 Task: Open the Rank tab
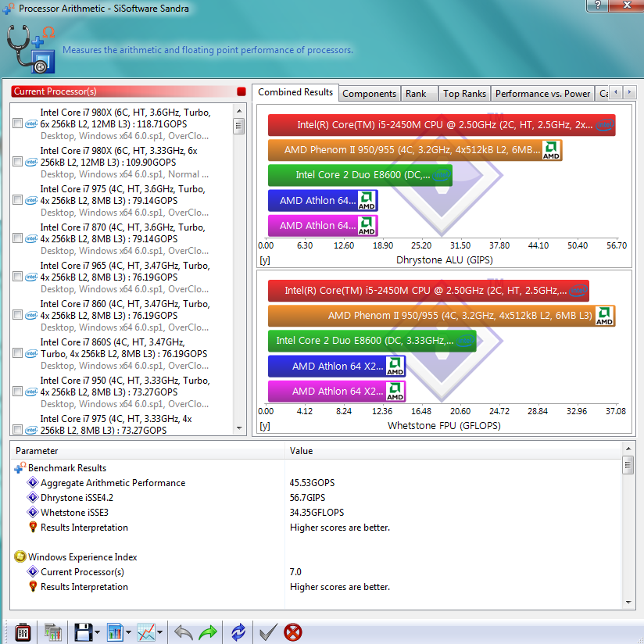(x=418, y=94)
